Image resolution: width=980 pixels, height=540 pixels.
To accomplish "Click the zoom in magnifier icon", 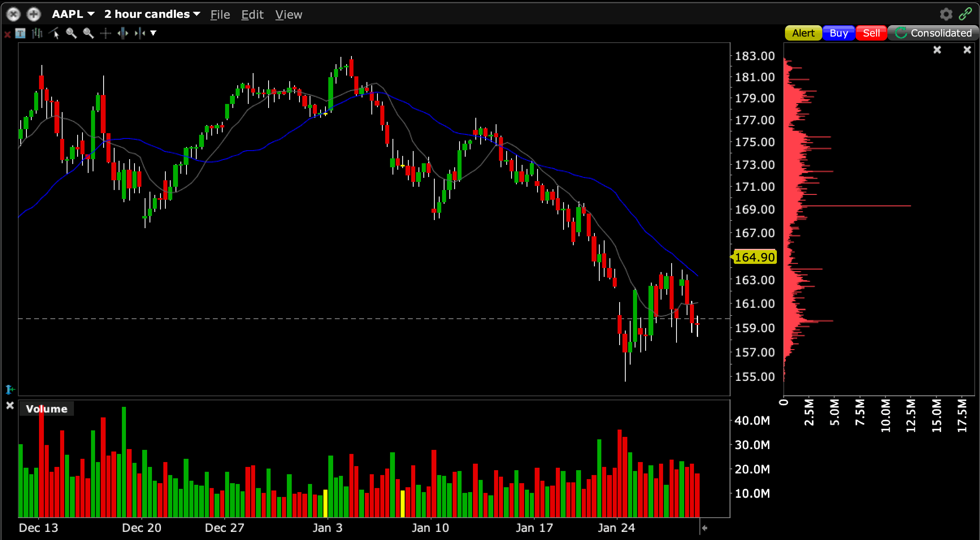I will [x=72, y=33].
